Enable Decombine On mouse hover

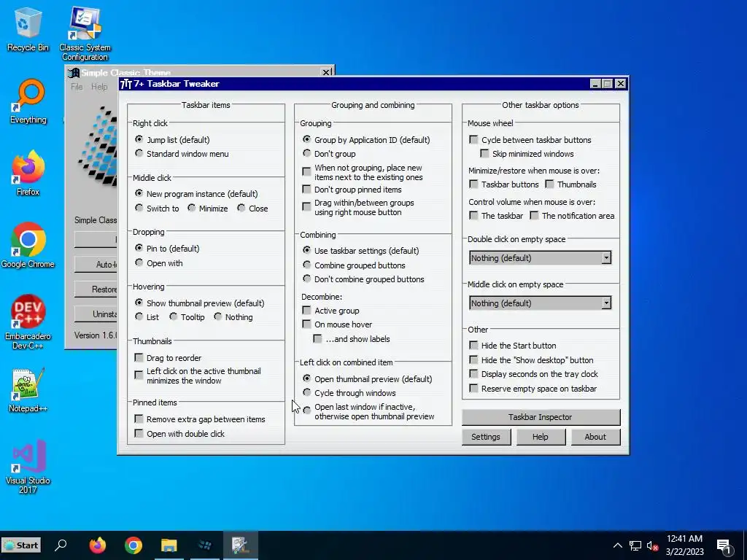(x=306, y=324)
